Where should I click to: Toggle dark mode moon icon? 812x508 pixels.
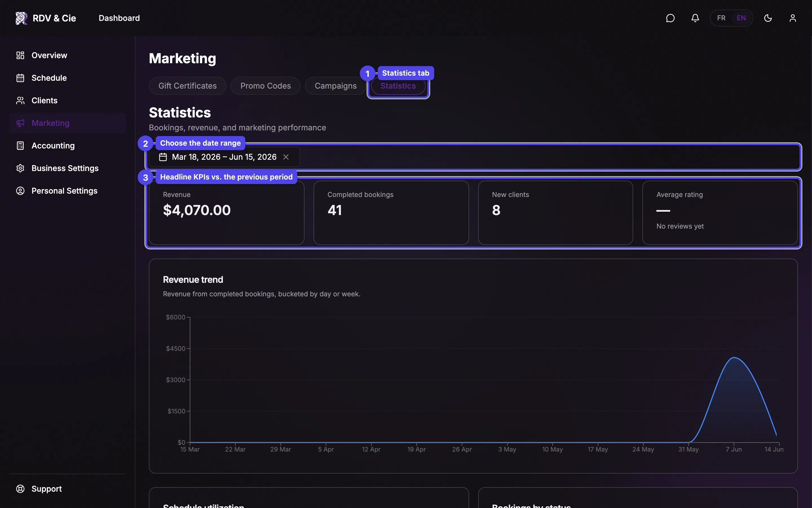click(768, 18)
